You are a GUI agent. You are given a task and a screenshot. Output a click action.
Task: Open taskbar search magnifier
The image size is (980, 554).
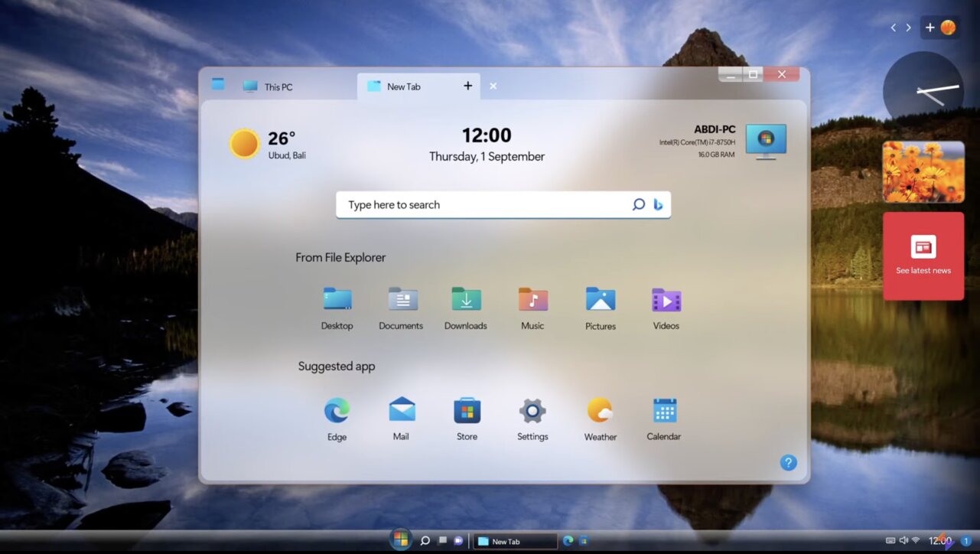(425, 541)
